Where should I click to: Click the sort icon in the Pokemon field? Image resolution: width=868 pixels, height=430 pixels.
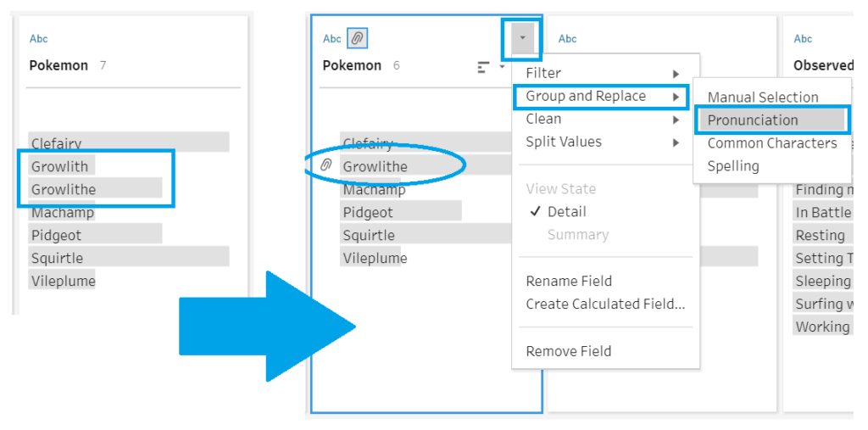[484, 66]
